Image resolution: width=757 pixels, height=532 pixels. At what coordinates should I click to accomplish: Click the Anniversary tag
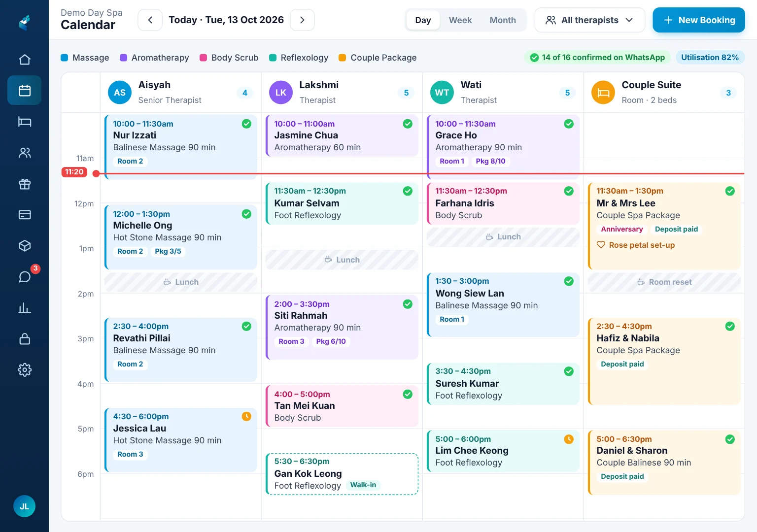622,229
